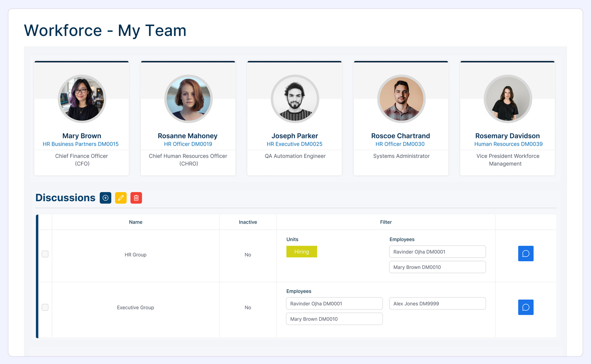
Task: Open chat for HR Group row
Action: coord(526,253)
